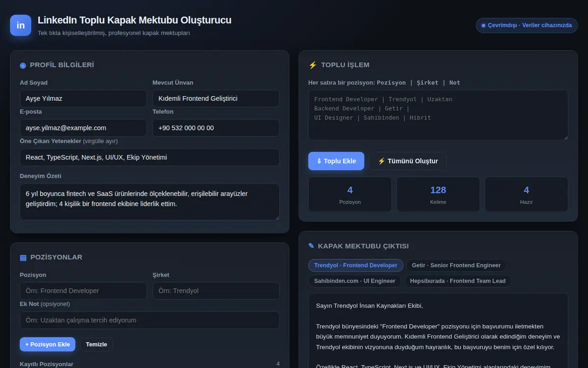The height and width of the screenshot is (368, 588).
Task: Click the Toplu Ekle button
Action: coord(336,161)
